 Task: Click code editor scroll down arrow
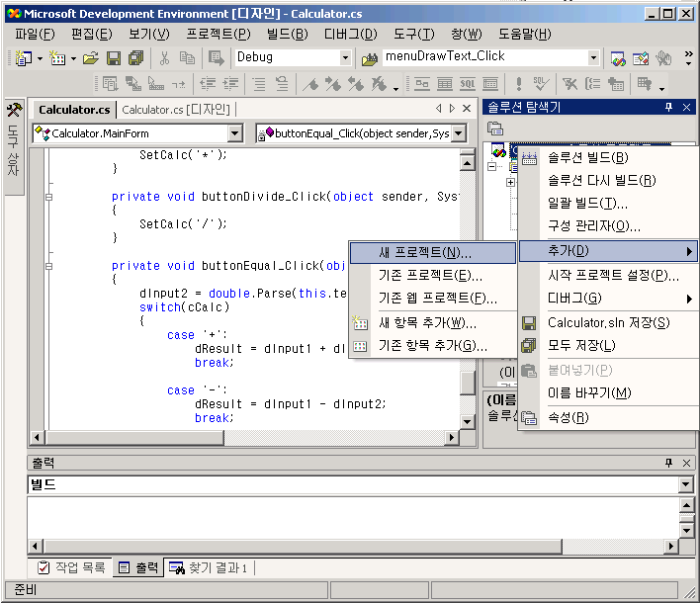pos(467,421)
